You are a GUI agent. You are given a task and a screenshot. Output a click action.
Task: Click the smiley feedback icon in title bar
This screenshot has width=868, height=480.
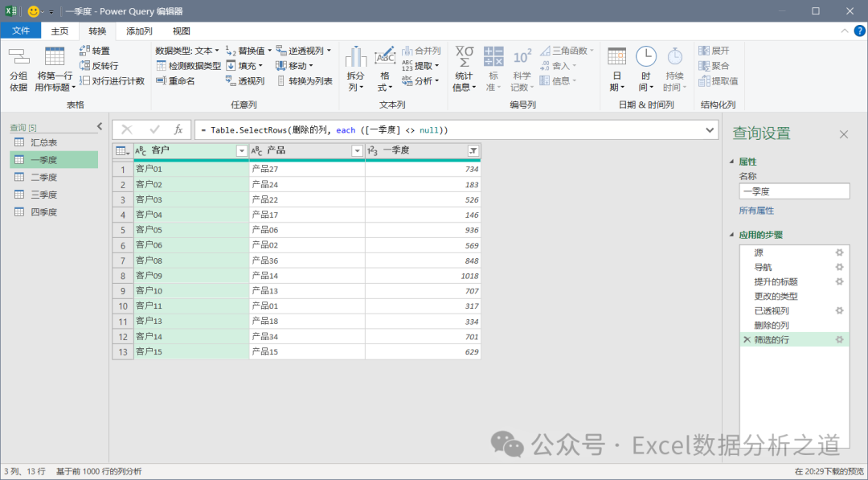(33, 11)
